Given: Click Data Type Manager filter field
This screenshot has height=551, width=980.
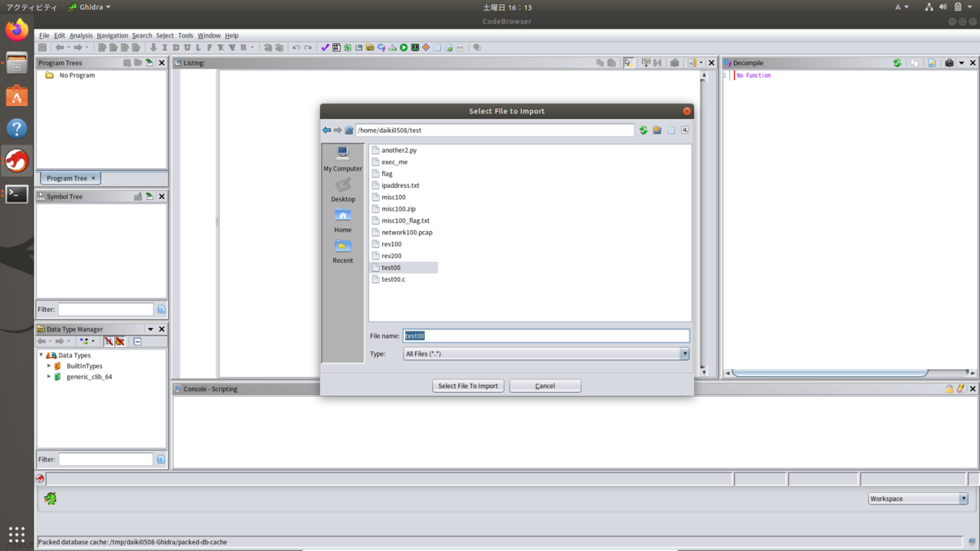Looking at the screenshot, I should click(105, 460).
